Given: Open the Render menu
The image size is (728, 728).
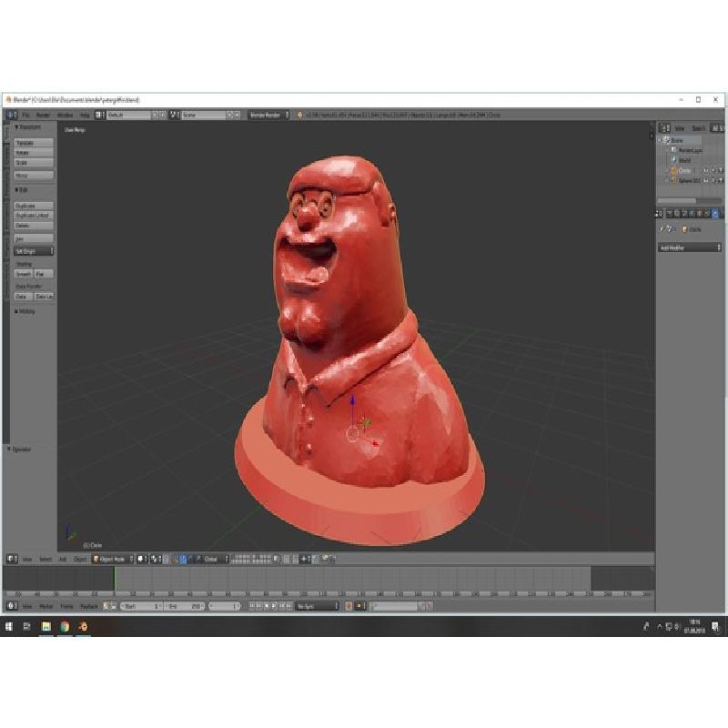Looking at the screenshot, I should (43, 115).
